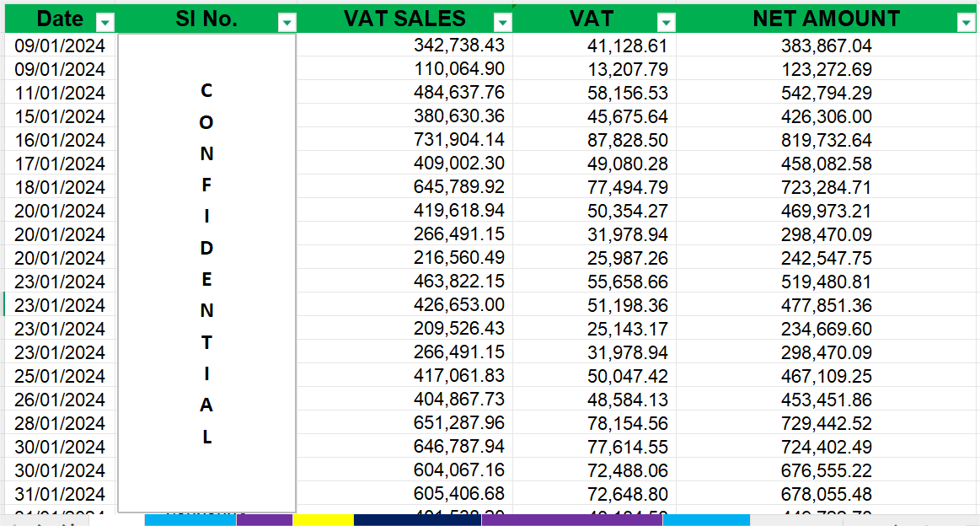Open the SI No. column filter dropdown
The image size is (980, 526).
tap(287, 23)
